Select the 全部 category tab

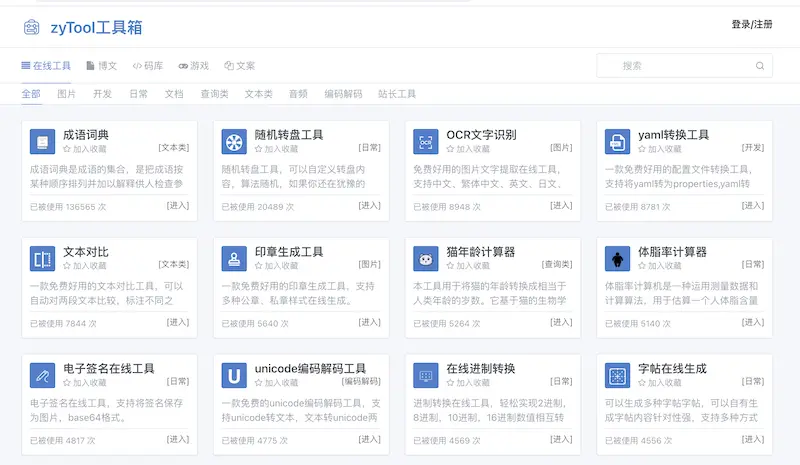[31, 94]
